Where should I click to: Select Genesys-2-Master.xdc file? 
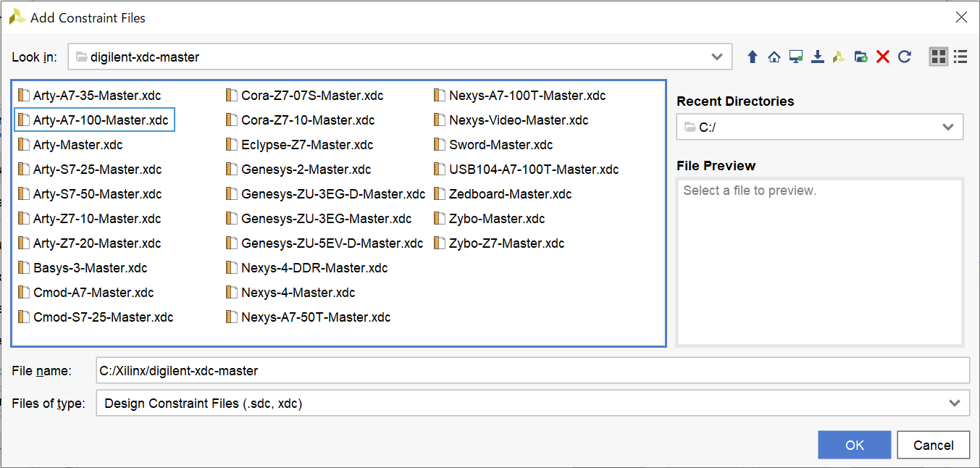pos(298,170)
